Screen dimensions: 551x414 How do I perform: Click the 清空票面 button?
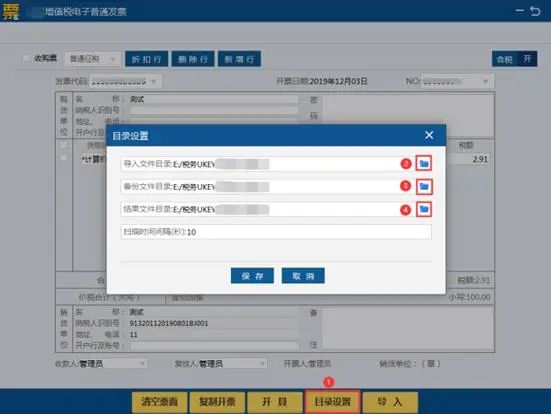click(x=160, y=401)
